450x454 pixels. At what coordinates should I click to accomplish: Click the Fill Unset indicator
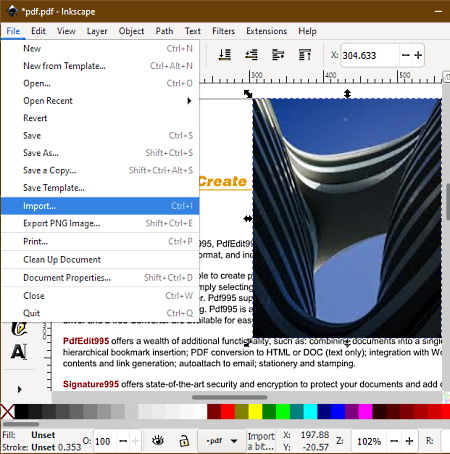click(43, 435)
